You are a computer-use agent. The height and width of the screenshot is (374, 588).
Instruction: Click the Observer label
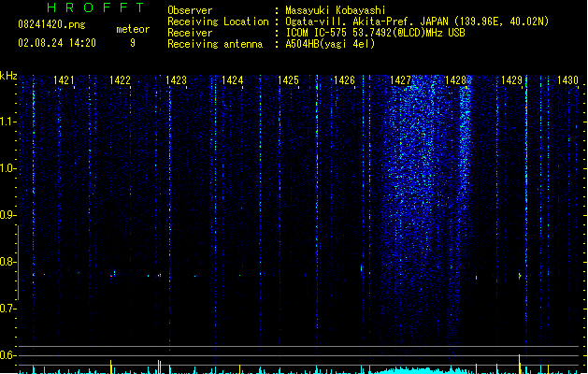(x=190, y=10)
